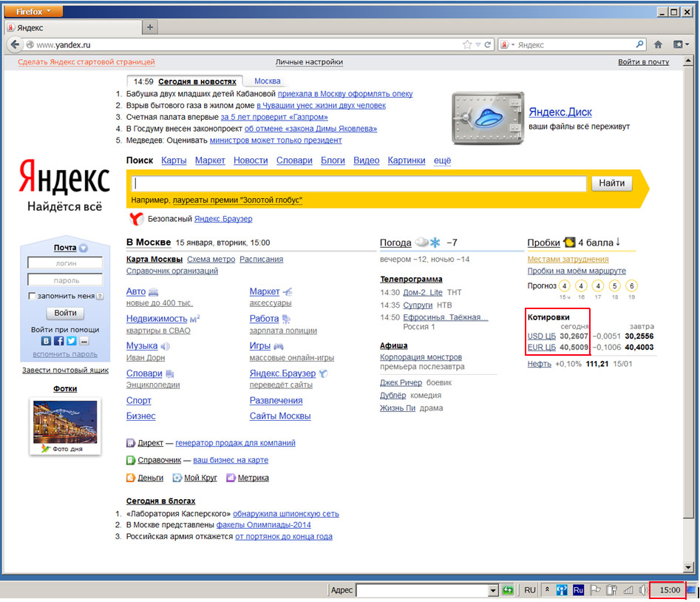This screenshot has width=700, height=602.
Task: Click the Мой Круг icon
Action: (177, 478)
